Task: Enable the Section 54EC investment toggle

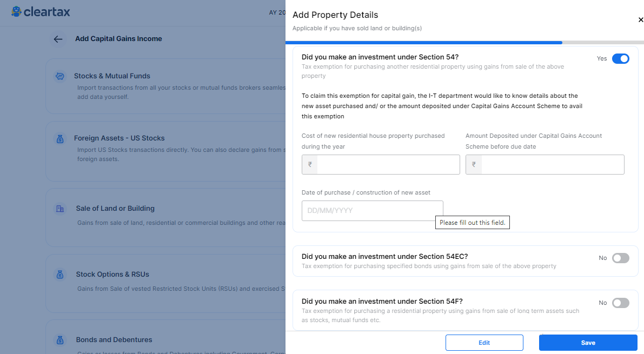Action: tap(620, 258)
